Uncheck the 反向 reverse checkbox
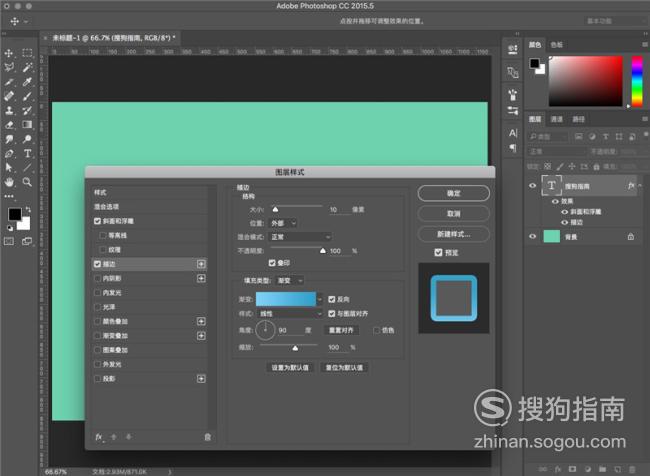650x476 pixels. [332, 299]
